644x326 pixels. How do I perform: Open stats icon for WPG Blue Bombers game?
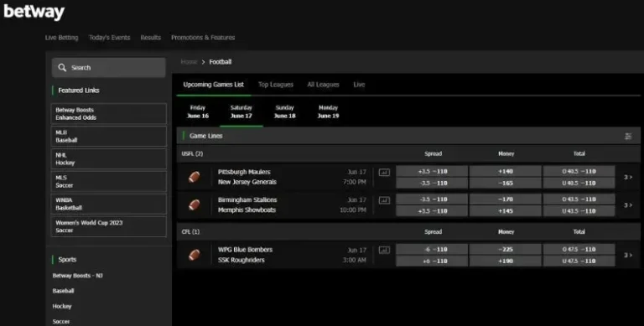point(384,250)
